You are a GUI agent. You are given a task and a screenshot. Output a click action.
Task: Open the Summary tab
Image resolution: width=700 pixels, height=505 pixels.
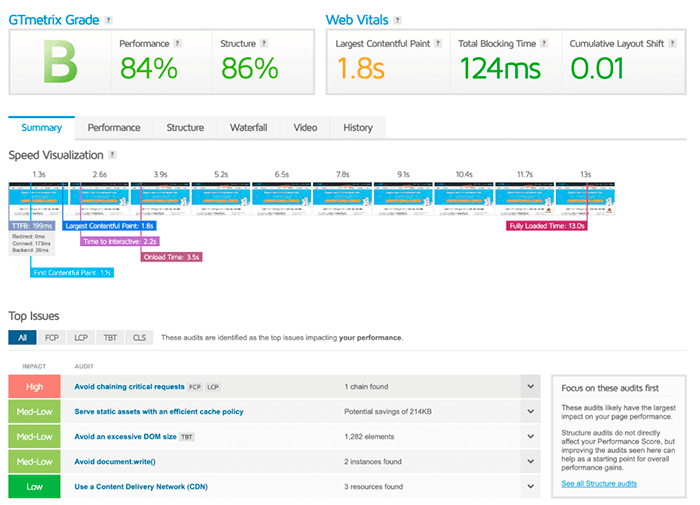[x=42, y=128]
